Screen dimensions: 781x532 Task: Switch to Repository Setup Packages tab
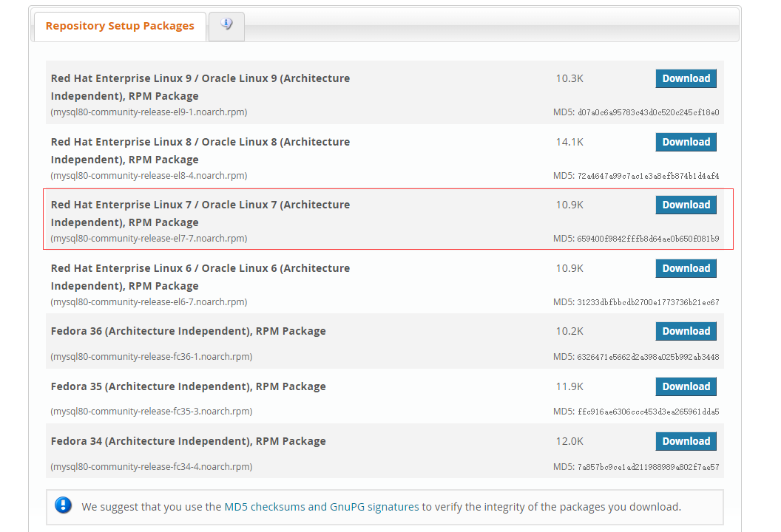point(120,26)
